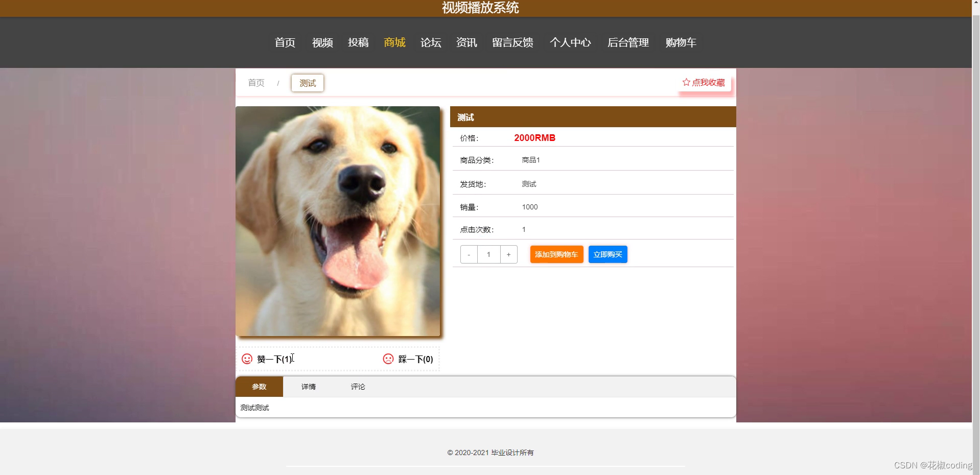
Task: Decrease quantity with the - stepper
Action: click(468, 254)
